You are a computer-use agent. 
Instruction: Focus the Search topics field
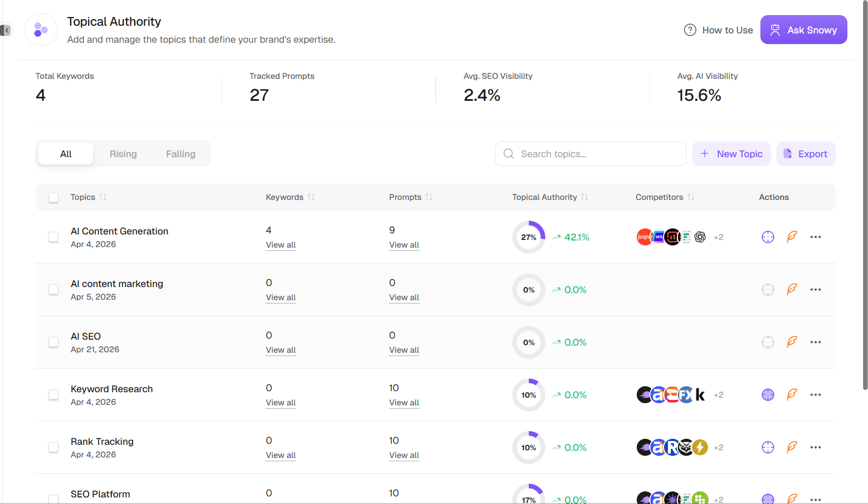591,154
